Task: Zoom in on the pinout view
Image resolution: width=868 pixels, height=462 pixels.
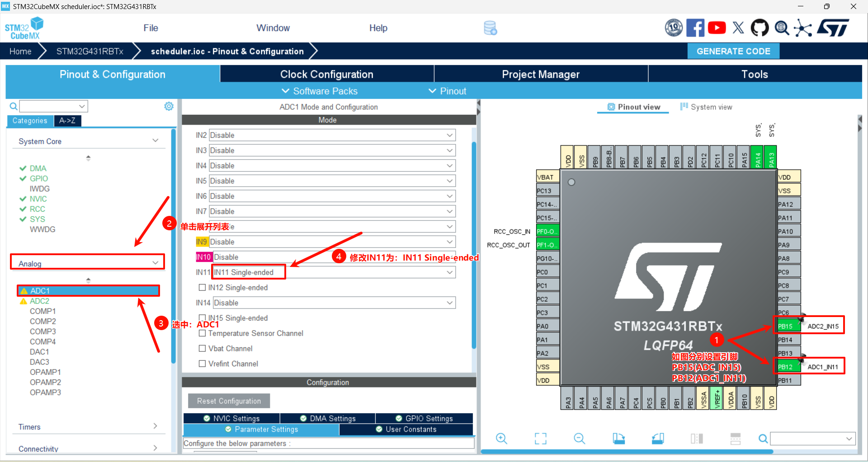Action: 501,438
